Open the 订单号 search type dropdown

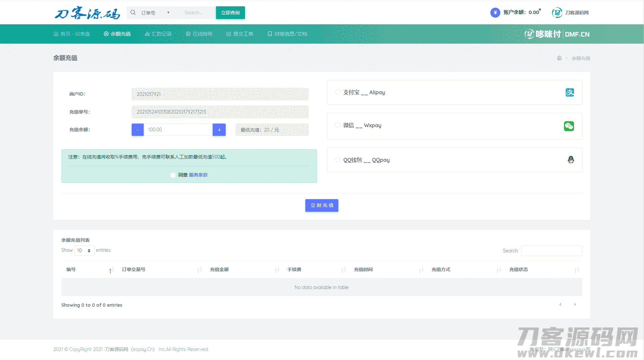pos(156,13)
